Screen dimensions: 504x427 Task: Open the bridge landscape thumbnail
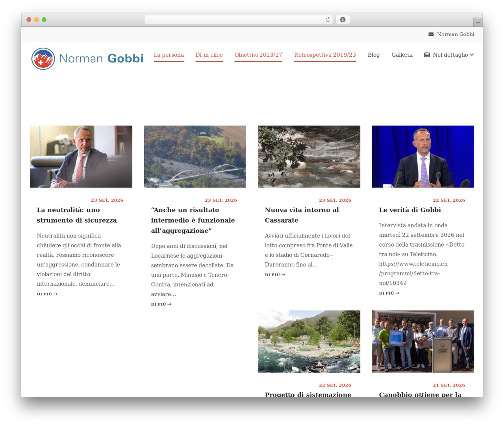point(195,157)
